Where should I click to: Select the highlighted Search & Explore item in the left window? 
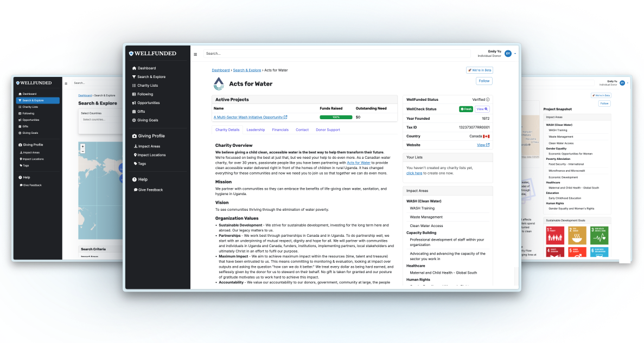coord(38,101)
